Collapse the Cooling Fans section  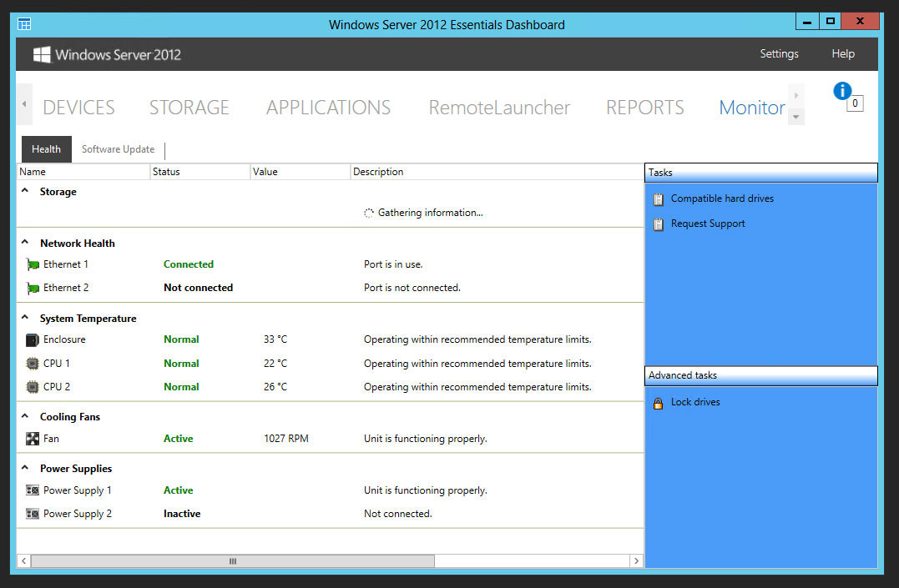pyautogui.click(x=25, y=416)
